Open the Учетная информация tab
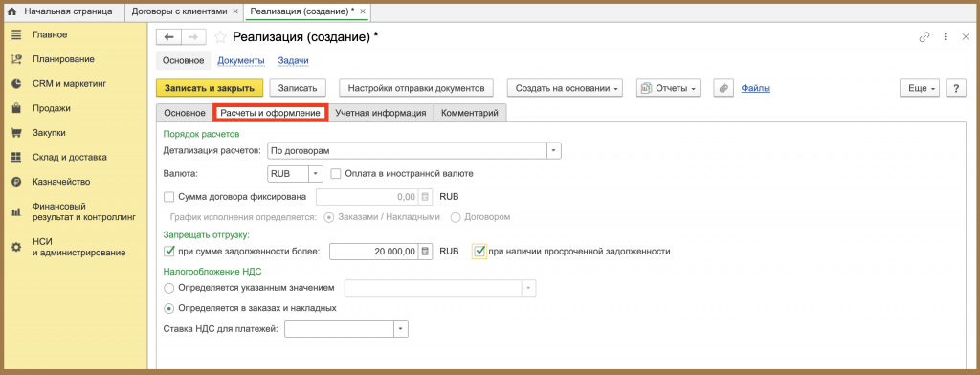The height and width of the screenshot is (375, 980). (380, 113)
